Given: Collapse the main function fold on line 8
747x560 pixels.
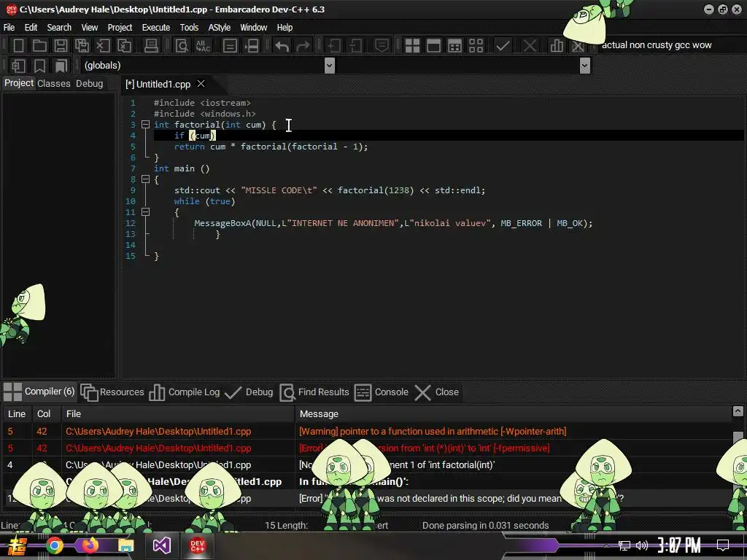Looking at the screenshot, I should coord(146,179).
